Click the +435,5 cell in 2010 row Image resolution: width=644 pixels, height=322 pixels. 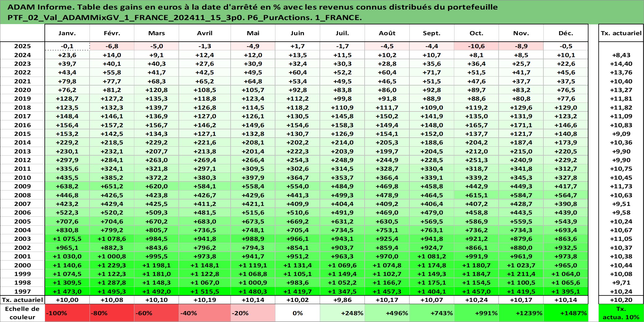[67, 178]
